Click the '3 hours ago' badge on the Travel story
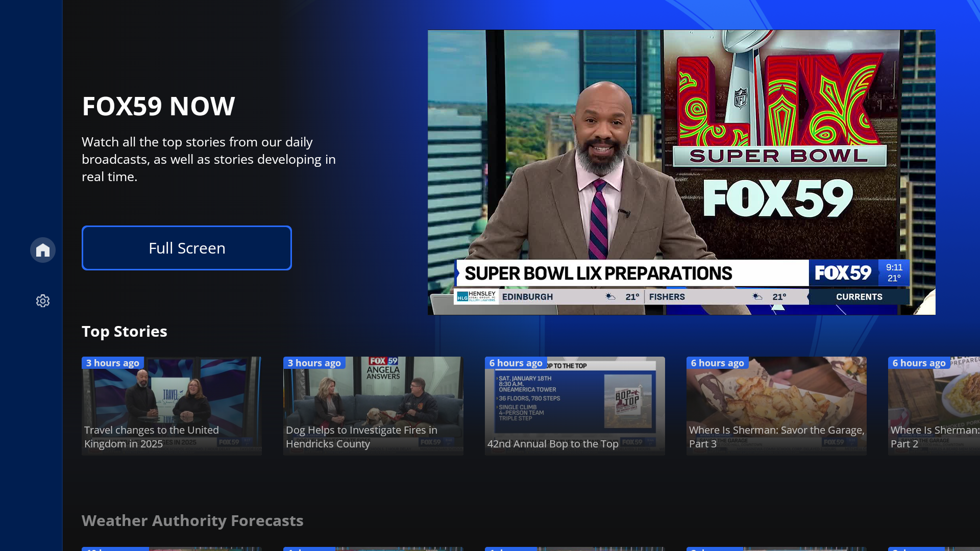Viewport: 980px width, 551px height. point(113,363)
